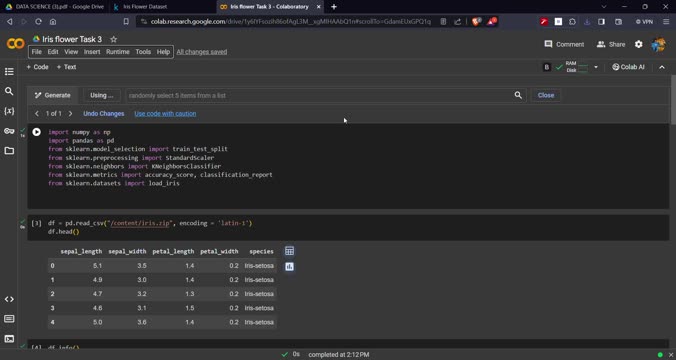
Task: Open the Using ... model dropdown
Action: pos(102,95)
